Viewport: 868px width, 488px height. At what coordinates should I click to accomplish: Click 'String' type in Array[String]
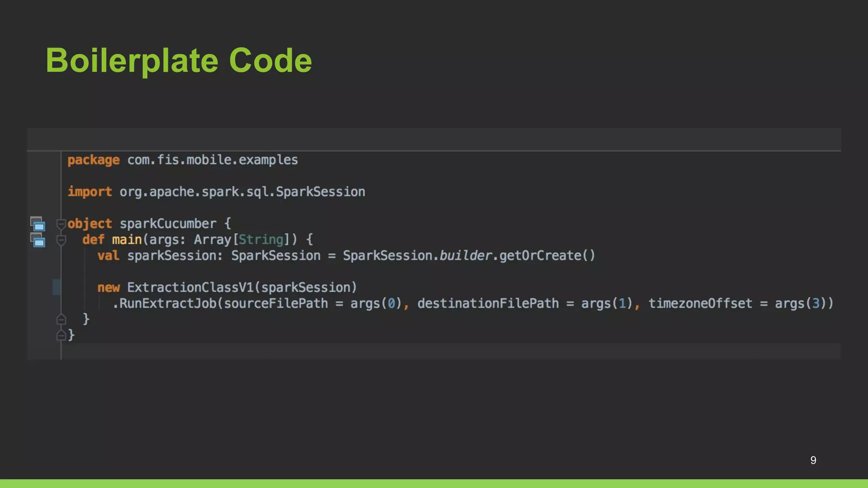click(261, 240)
